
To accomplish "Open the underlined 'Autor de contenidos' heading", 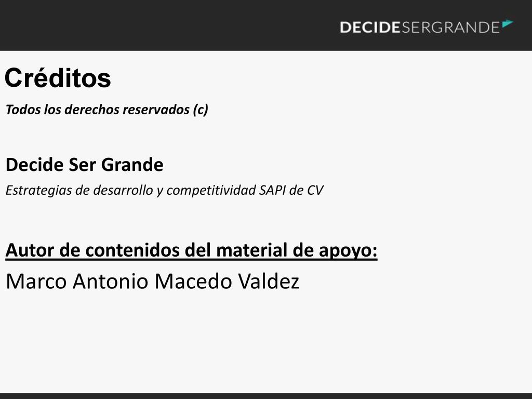I will point(191,250).
